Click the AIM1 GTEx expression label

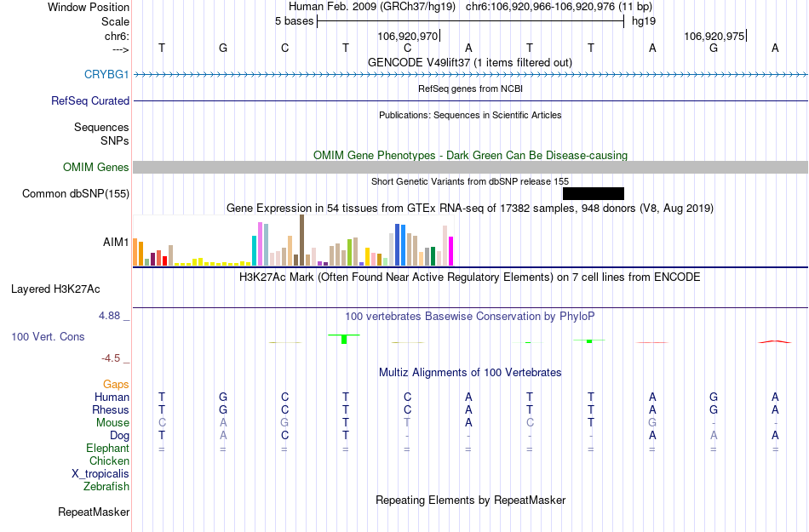[x=116, y=242]
